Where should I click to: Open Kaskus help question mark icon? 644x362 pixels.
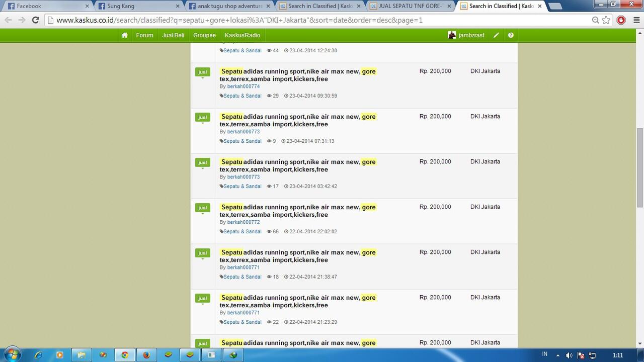pyautogui.click(x=511, y=35)
